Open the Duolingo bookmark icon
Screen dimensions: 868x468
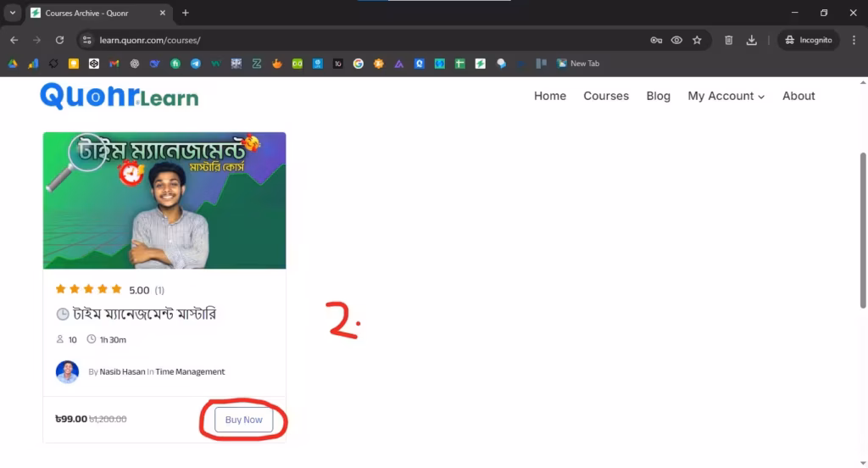tap(298, 64)
